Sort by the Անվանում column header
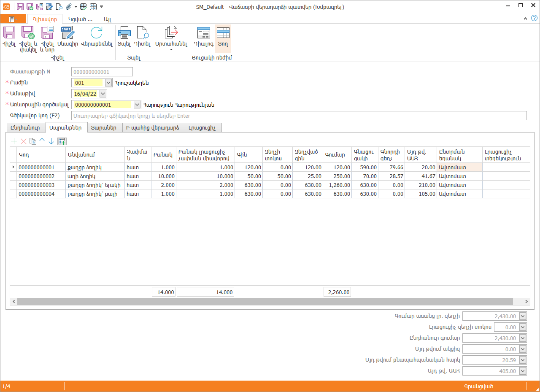Viewport: 540px width, 392px height. (95, 154)
